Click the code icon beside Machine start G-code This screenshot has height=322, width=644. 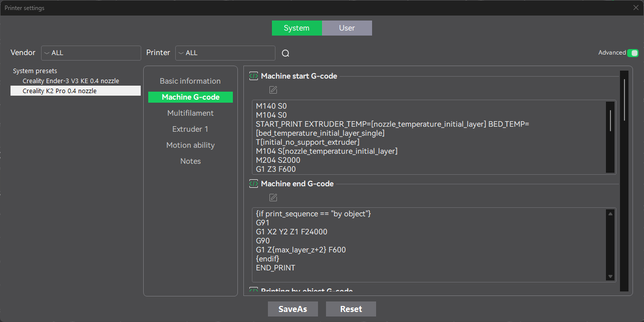pos(254,76)
